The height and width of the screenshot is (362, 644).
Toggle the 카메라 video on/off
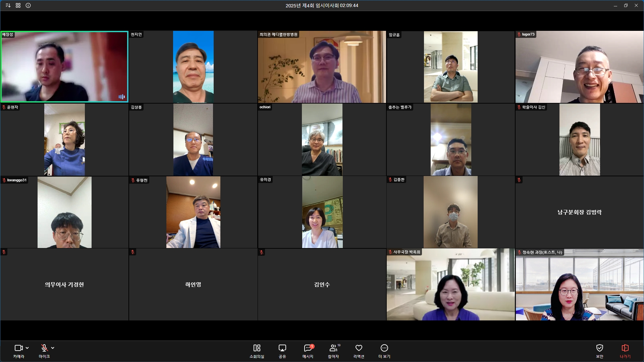click(x=18, y=348)
